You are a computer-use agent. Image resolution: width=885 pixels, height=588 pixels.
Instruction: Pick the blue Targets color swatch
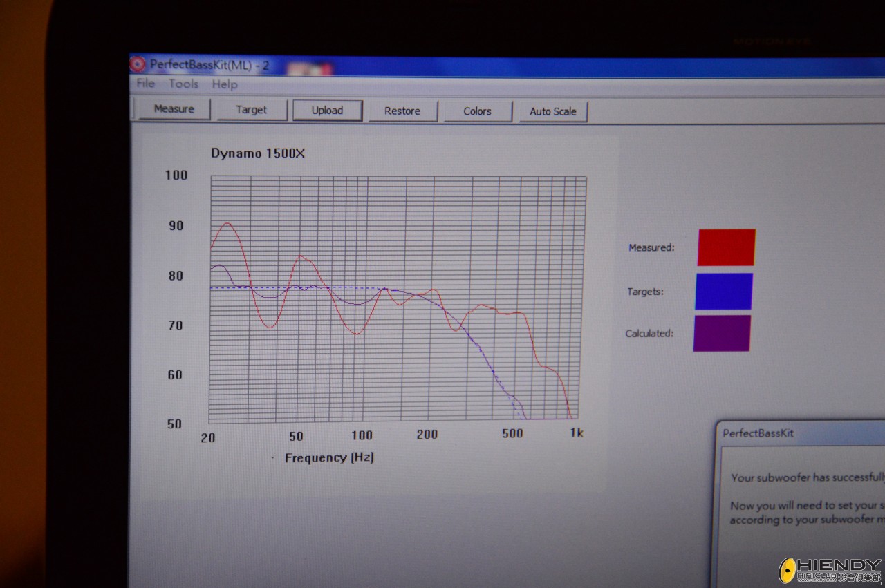[724, 291]
